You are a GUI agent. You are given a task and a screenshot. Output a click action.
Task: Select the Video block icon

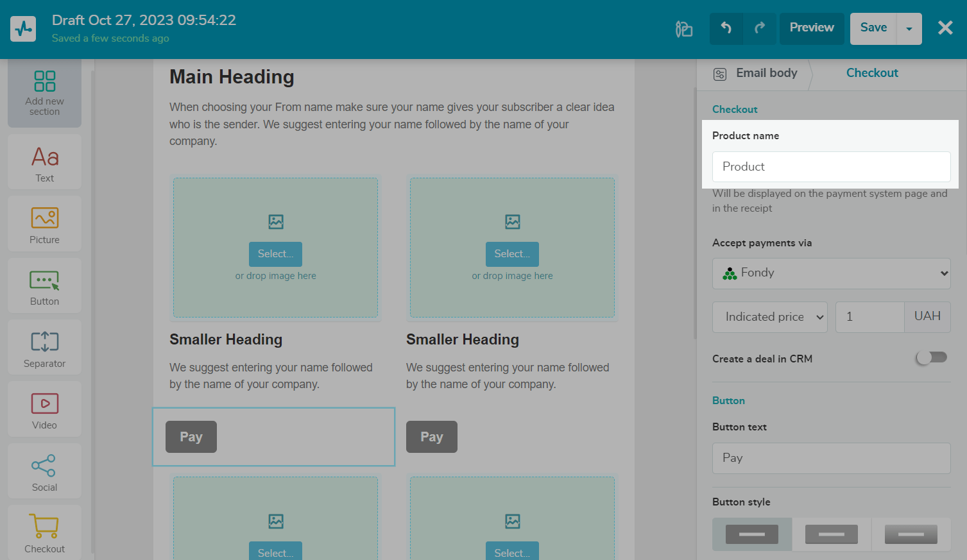click(44, 404)
